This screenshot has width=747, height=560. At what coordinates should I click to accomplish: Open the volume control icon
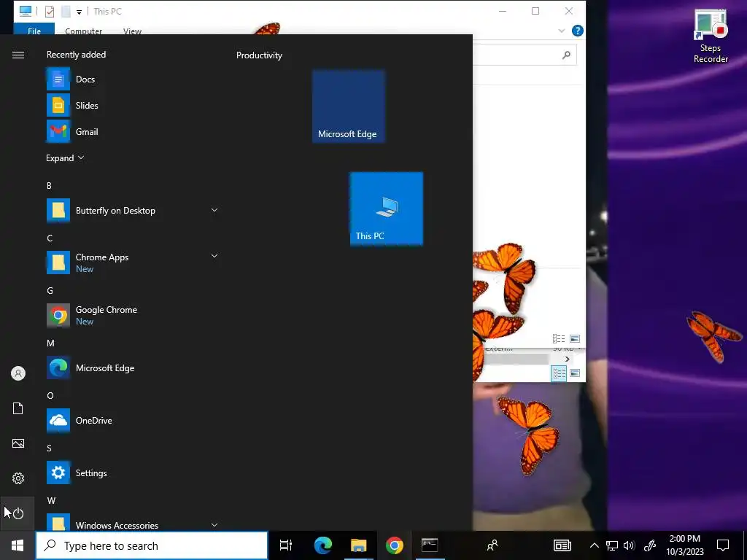pyautogui.click(x=629, y=545)
